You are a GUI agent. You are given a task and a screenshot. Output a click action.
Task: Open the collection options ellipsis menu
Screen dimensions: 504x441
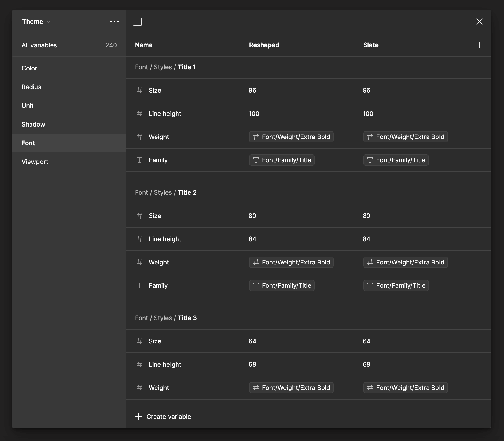[115, 22]
